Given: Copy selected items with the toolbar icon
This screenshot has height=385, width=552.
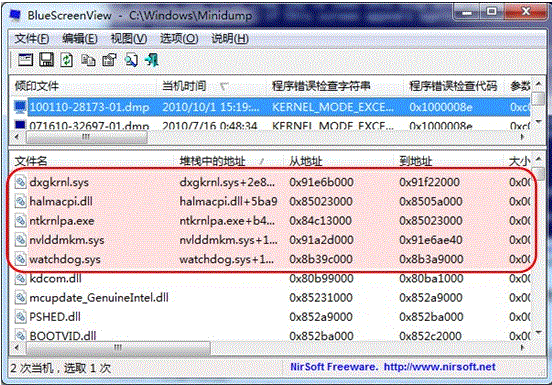Looking at the screenshot, I should click(x=88, y=60).
